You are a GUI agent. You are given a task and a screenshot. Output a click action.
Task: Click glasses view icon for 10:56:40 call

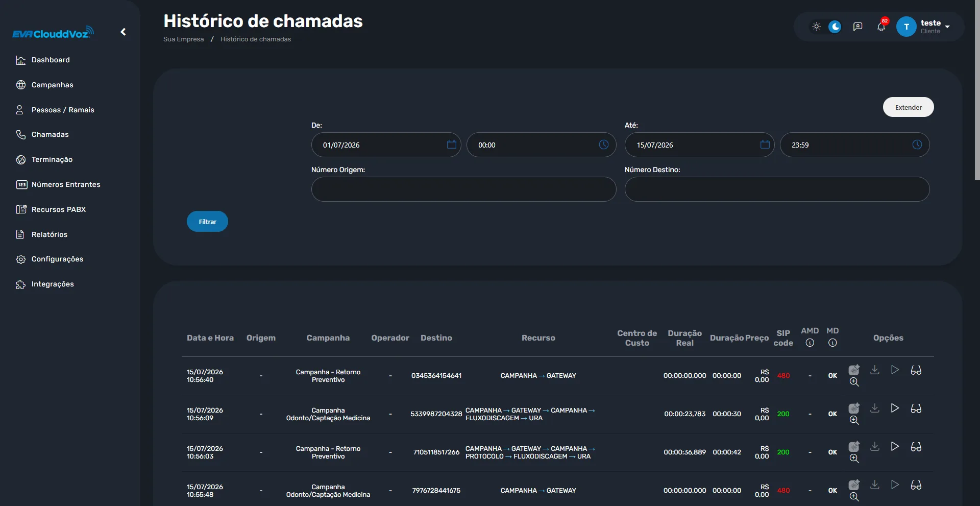point(916,370)
